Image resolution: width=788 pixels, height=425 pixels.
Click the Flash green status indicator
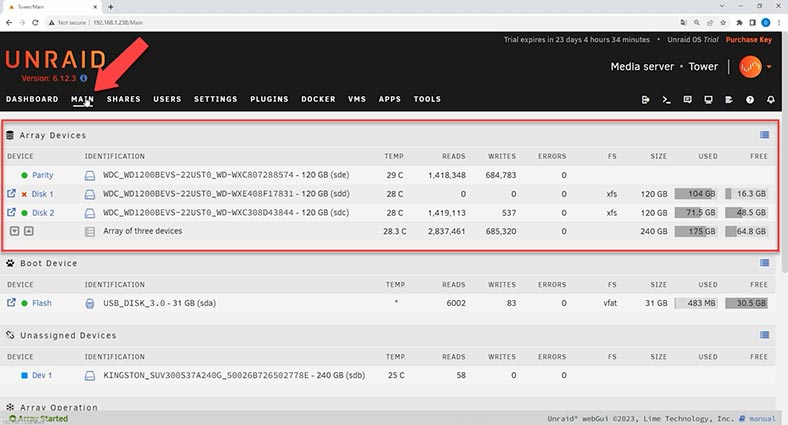tap(24, 303)
